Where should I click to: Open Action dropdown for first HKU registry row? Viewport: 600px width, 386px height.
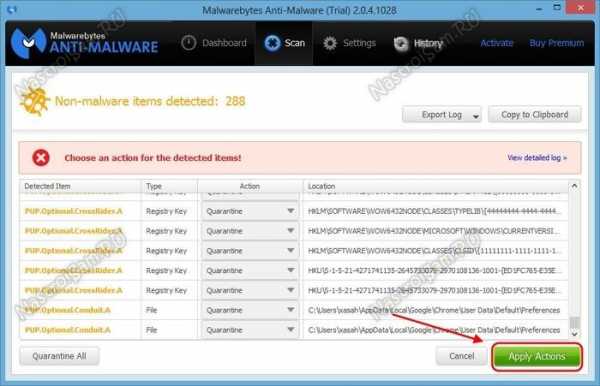click(249, 270)
